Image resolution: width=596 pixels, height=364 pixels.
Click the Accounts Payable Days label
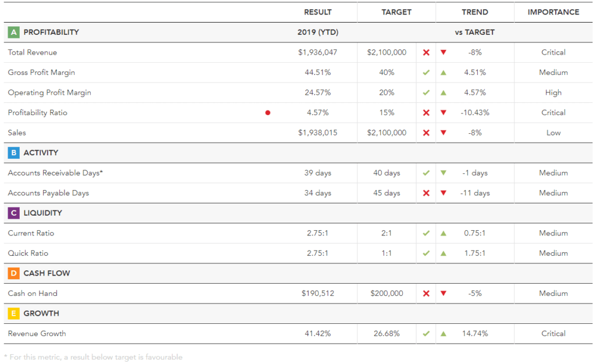48,193
